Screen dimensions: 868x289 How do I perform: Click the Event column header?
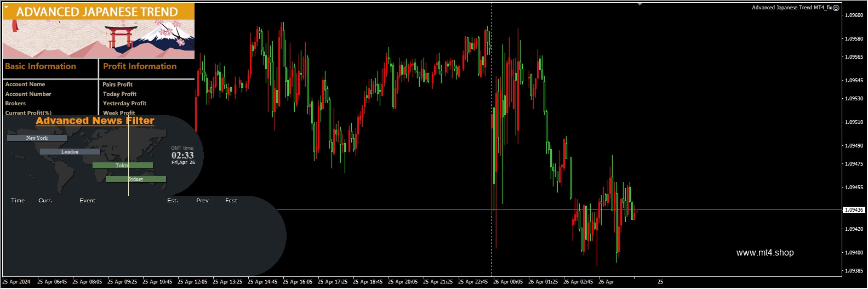[88, 201]
